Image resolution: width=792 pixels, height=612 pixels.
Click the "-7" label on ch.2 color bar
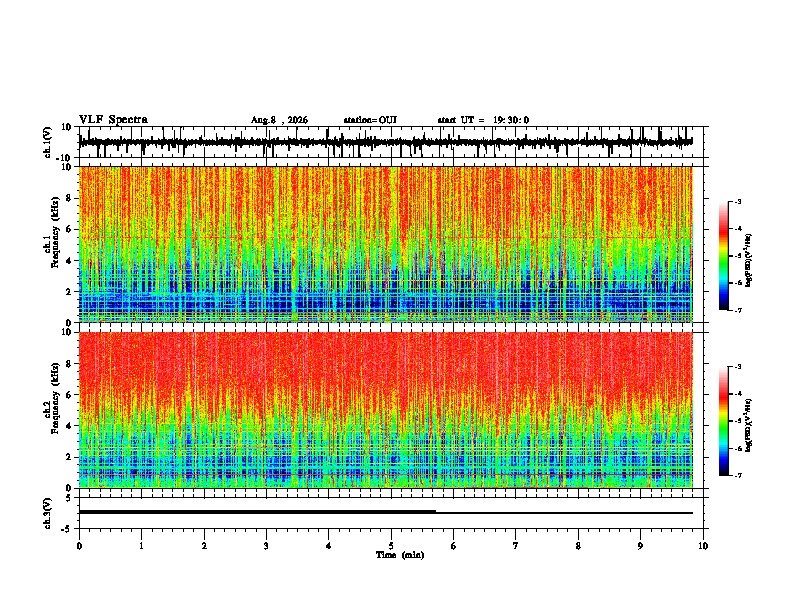[738, 475]
